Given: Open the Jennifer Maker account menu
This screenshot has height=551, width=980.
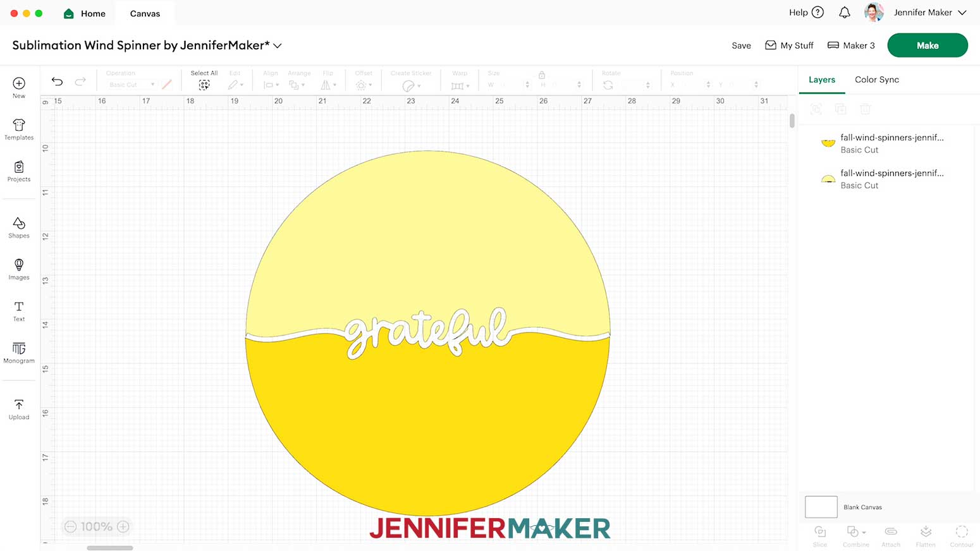Looking at the screenshot, I should click(930, 13).
